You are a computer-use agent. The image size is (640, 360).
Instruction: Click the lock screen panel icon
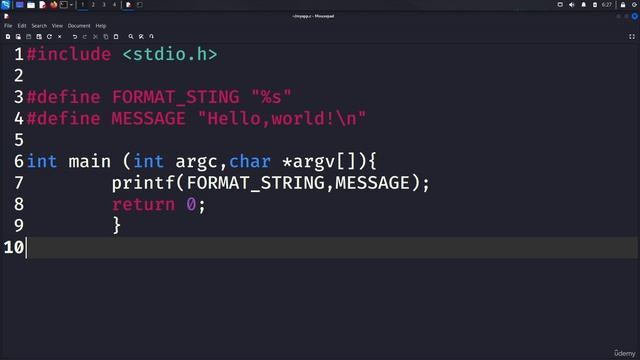click(x=623, y=5)
